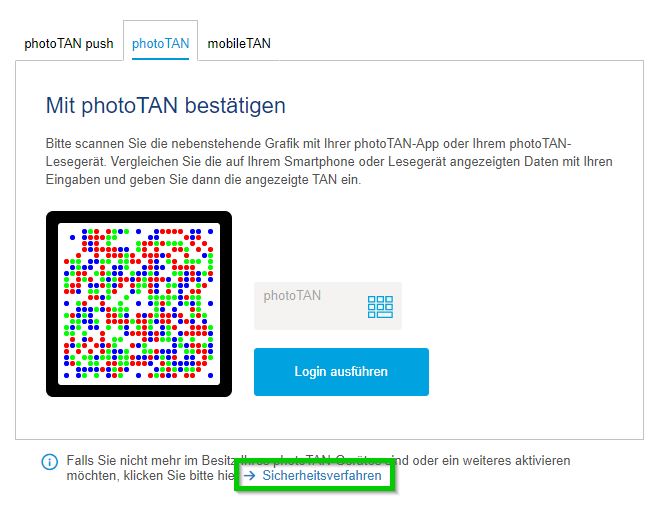Open the virtual keypad icon

pos(380,307)
